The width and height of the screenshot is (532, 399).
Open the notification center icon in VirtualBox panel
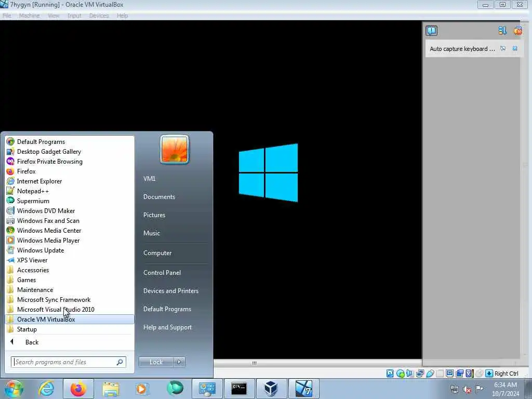431,31
